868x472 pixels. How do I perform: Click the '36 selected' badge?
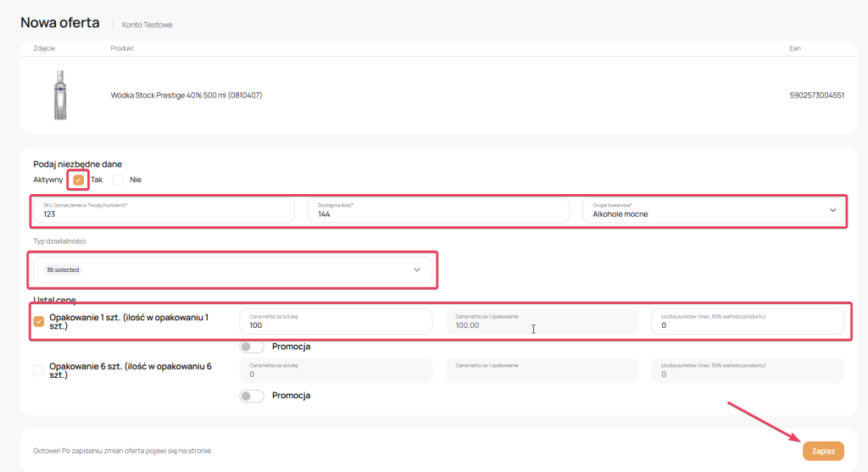pos(63,270)
